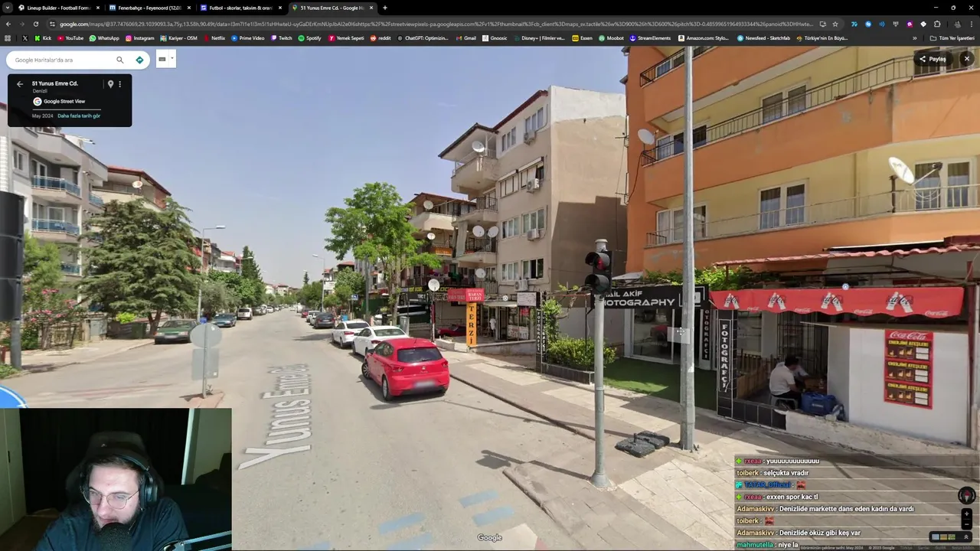The image size is (980, 551).
Task: Open the Newsfeed - Sketchfab bookmark
Action: point(764,37)
